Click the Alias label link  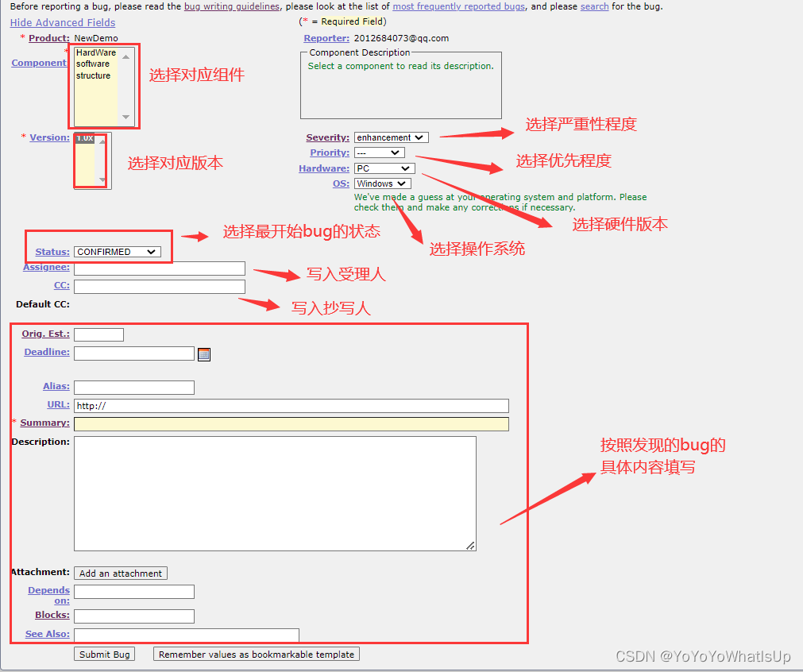coord(56,386)
